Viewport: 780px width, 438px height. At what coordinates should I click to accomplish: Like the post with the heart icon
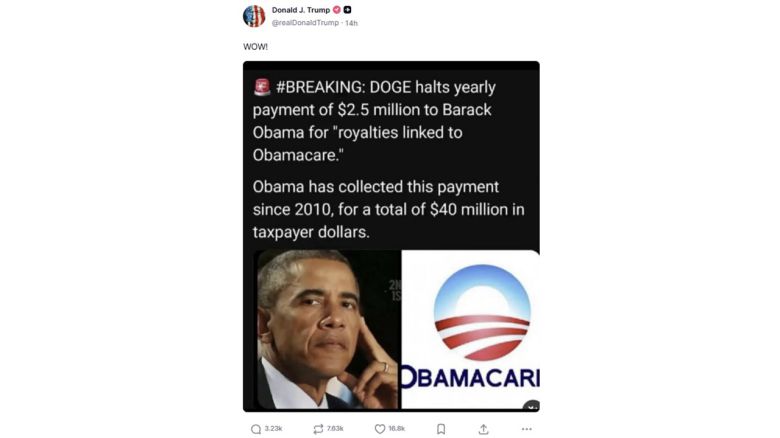[x=380, y=429]
